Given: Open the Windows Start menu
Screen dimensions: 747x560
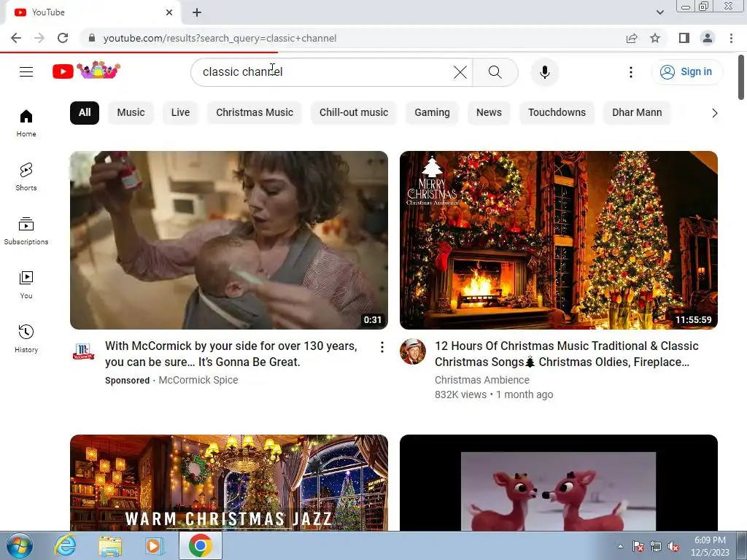Looking at the screenshot, I should [19, 545].
